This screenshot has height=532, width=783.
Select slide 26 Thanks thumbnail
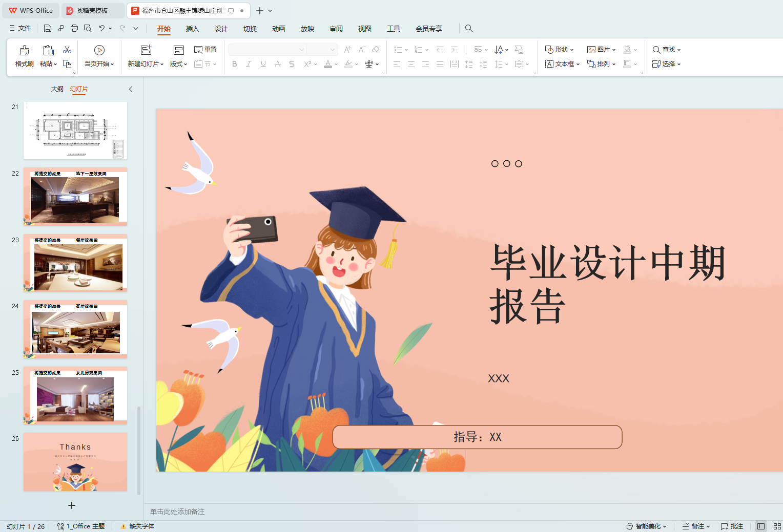pyautogui.click(x=75, y=462)
